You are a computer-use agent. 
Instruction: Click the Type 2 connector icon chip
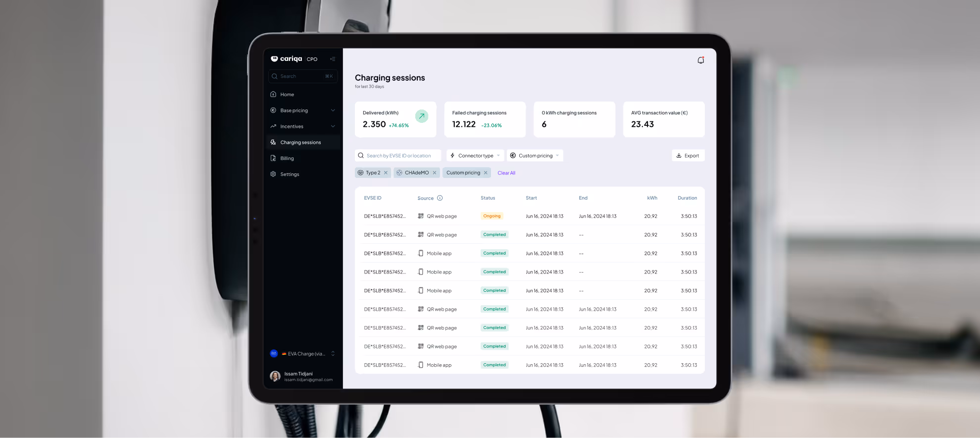(x=360, y=172)
